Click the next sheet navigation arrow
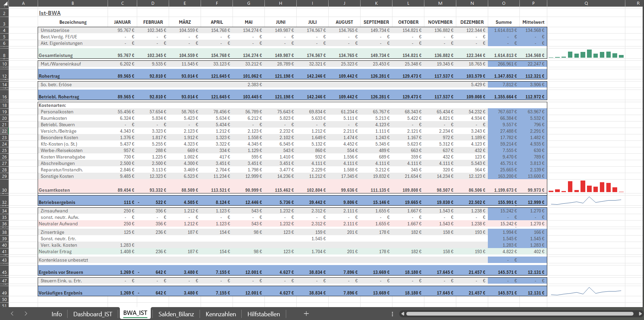Screen dimensions: 644x320 (26, 314)
